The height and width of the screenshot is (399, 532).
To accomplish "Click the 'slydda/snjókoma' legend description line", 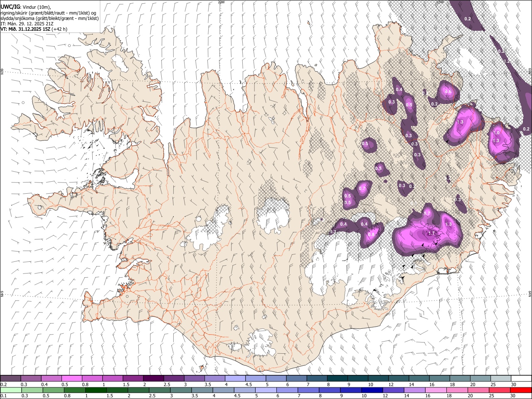I will [49, 18].
